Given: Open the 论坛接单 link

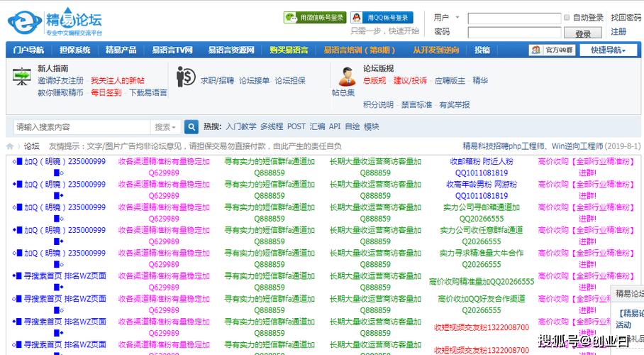Looking at the screenshot, I should [254, 81].
